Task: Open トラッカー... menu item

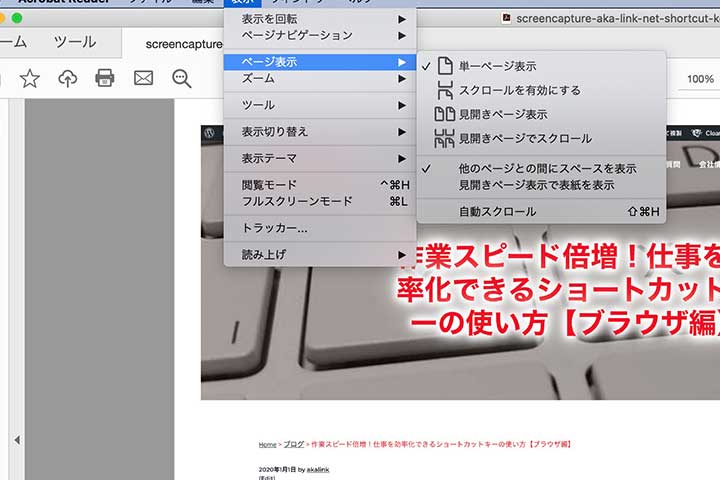Action: [320, 228]
